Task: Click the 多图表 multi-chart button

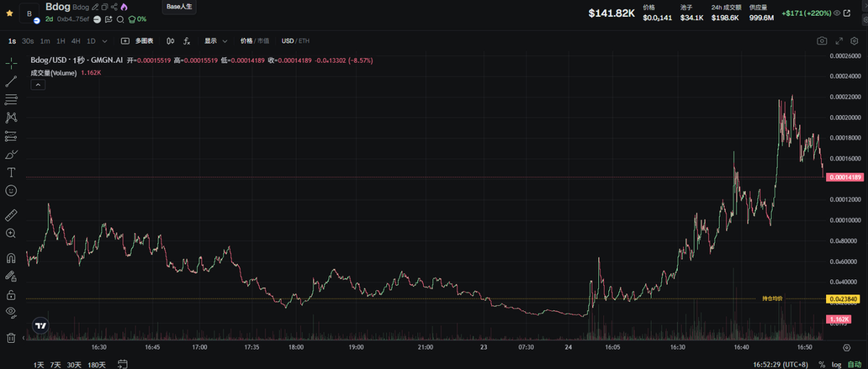Action: (138, 40)
